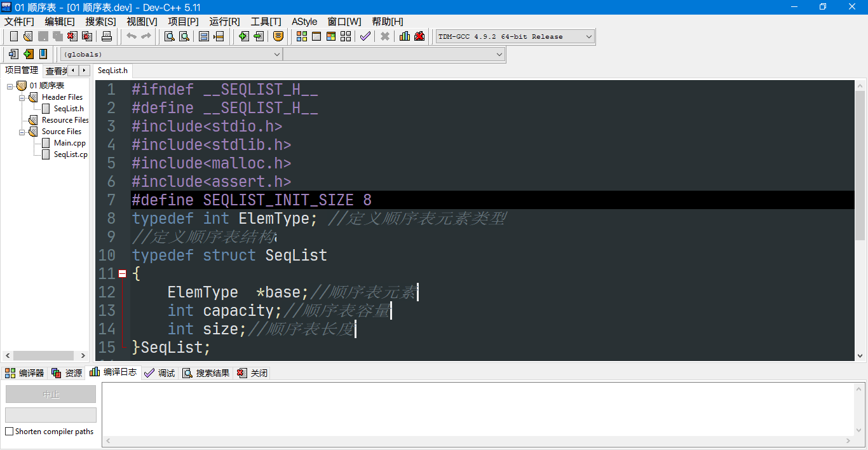Print the current document from the toolbar
Viewport: 868px width, 450px height.
tap(107, 36)
